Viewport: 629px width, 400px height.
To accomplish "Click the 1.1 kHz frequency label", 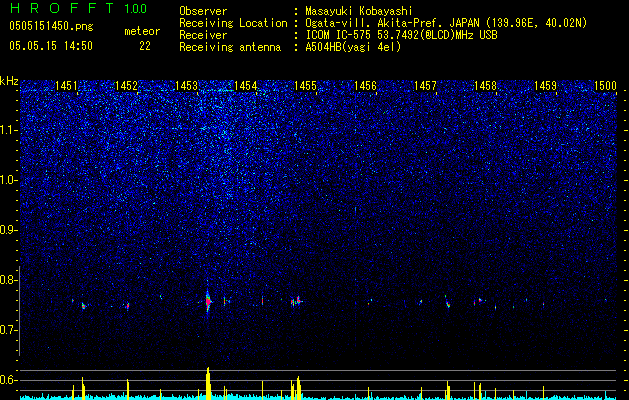I will coord(8,130).
